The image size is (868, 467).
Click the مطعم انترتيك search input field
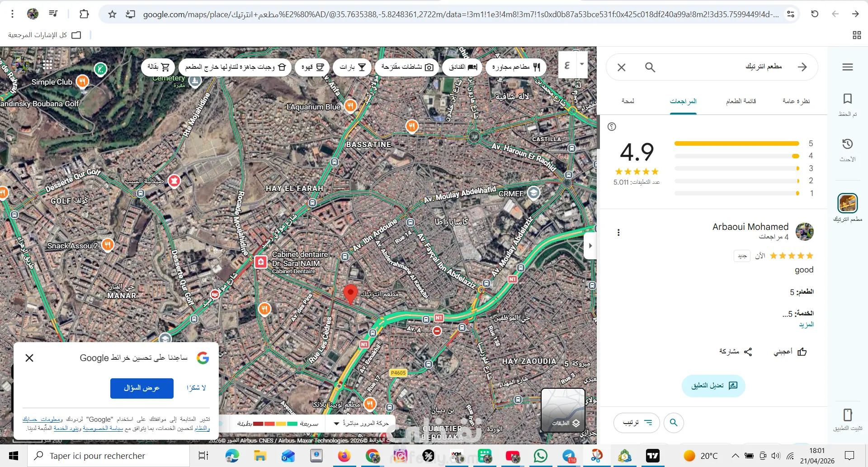(x=723, y=67)
